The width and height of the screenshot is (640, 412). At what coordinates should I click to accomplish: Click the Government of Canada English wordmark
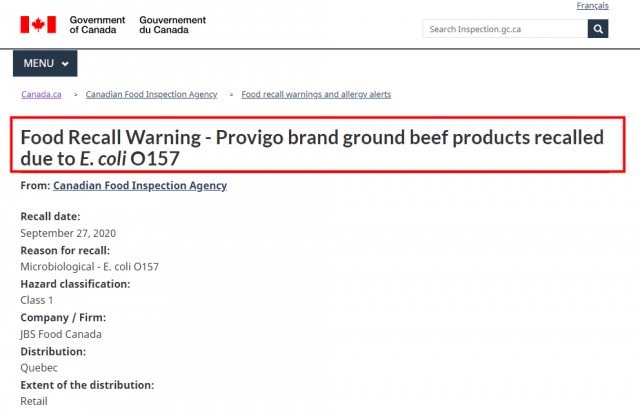(97, 25)
